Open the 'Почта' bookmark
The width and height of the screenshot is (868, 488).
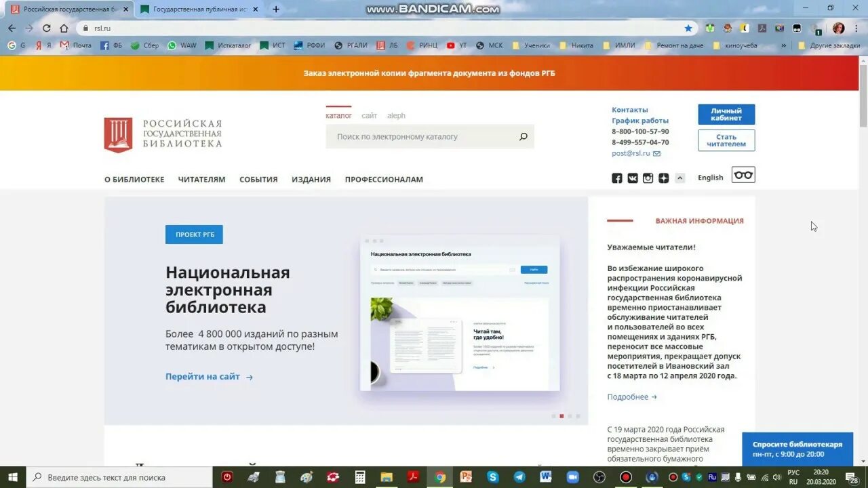point(75,45)
